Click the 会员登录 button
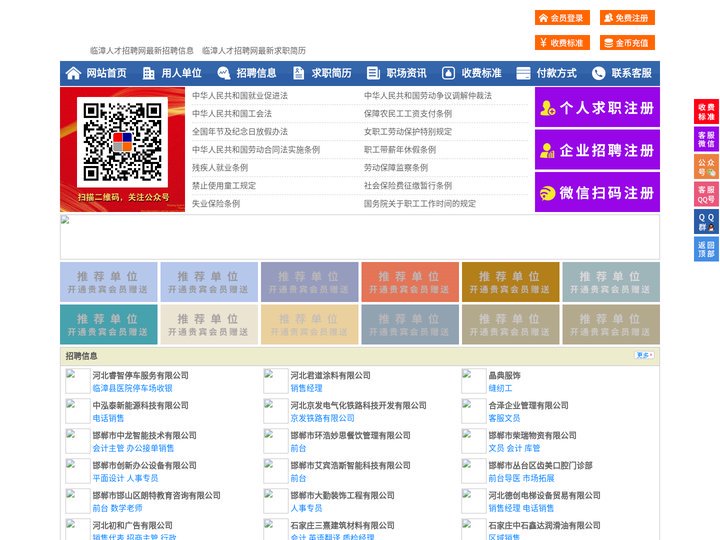The width and height of the screenshot is (720, 540). (562, 18)
